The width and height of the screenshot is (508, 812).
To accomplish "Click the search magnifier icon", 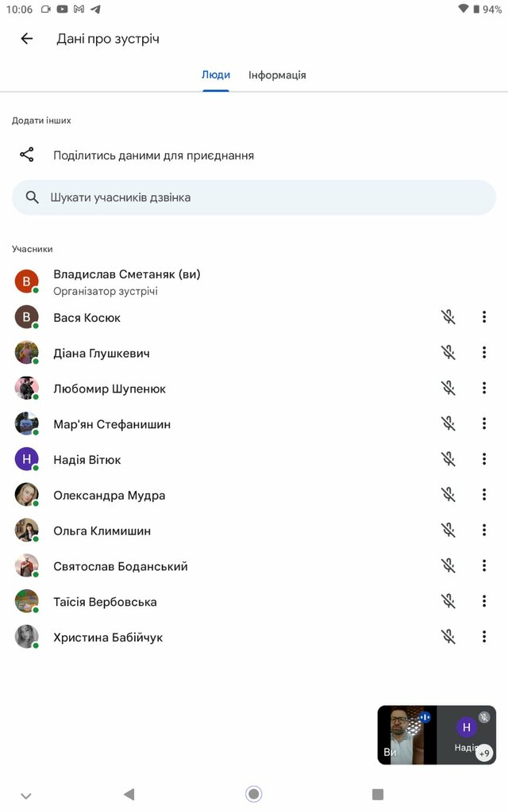I will coord(33,197).
